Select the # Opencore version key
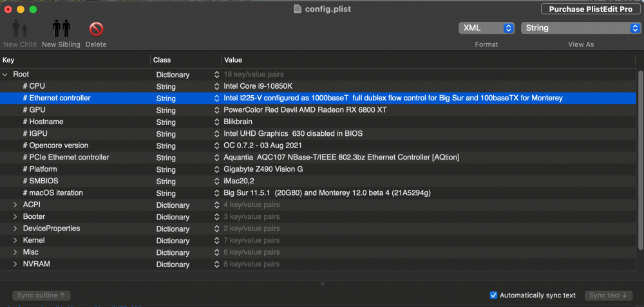Image resolution: width=644 pixels, height=307 pixels. click(55, 145)
